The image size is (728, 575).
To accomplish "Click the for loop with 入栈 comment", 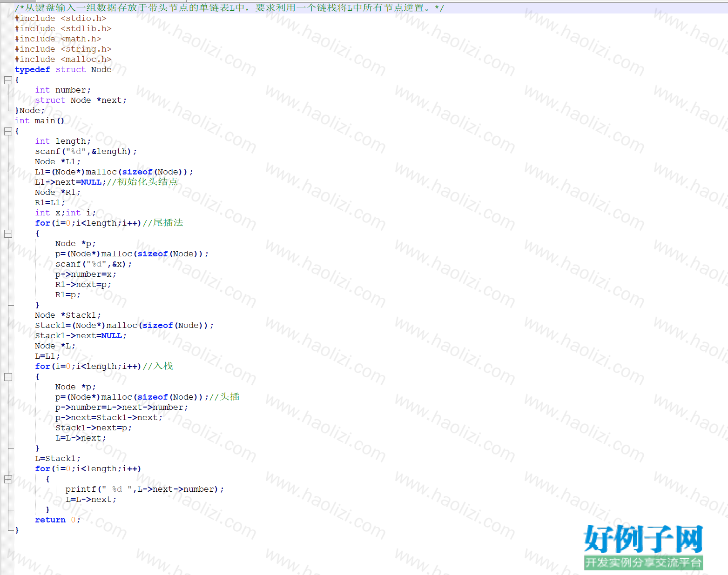I will pyautogui.click(x=104, y=367).
